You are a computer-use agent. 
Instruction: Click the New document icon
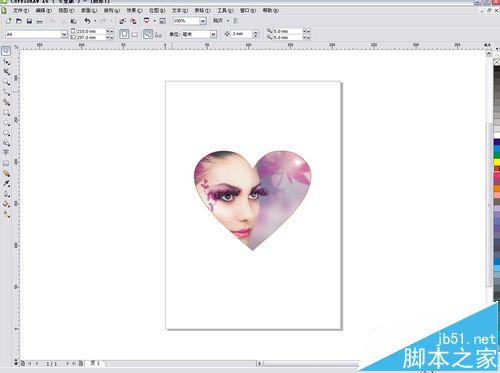click(x=9, y=21)
